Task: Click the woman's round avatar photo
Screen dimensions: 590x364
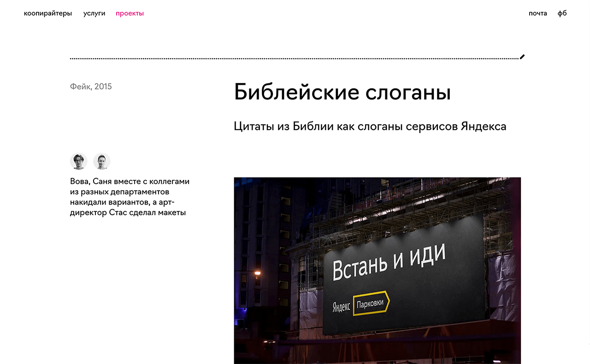Action: click(x=102, y=162)
